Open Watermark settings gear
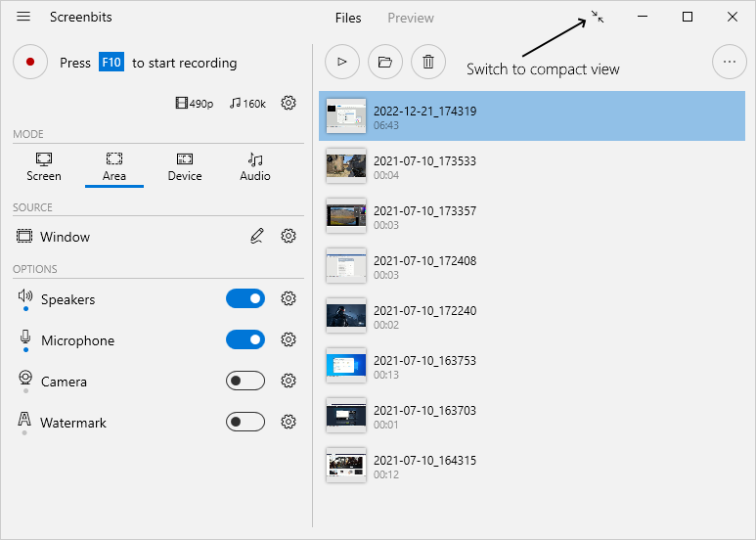Viewport: 756px width, 540px height. point(289,422)
